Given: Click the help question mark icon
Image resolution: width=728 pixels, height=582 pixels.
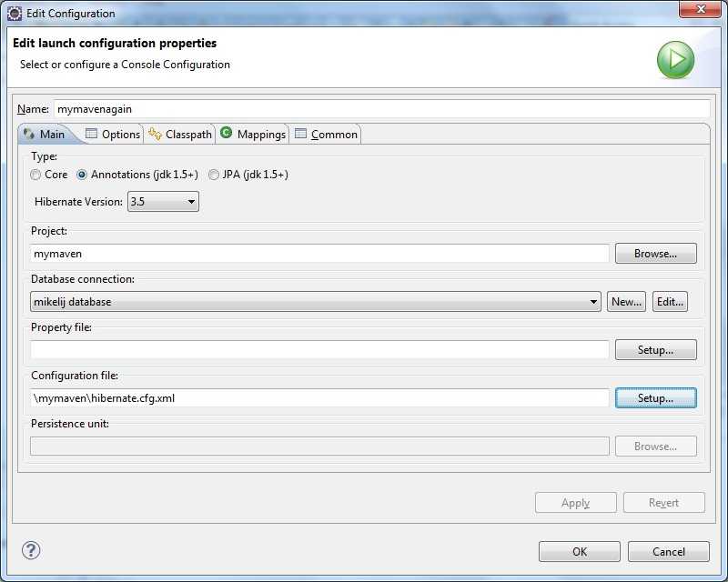Looking at the screenshot, I should (31, 550).
